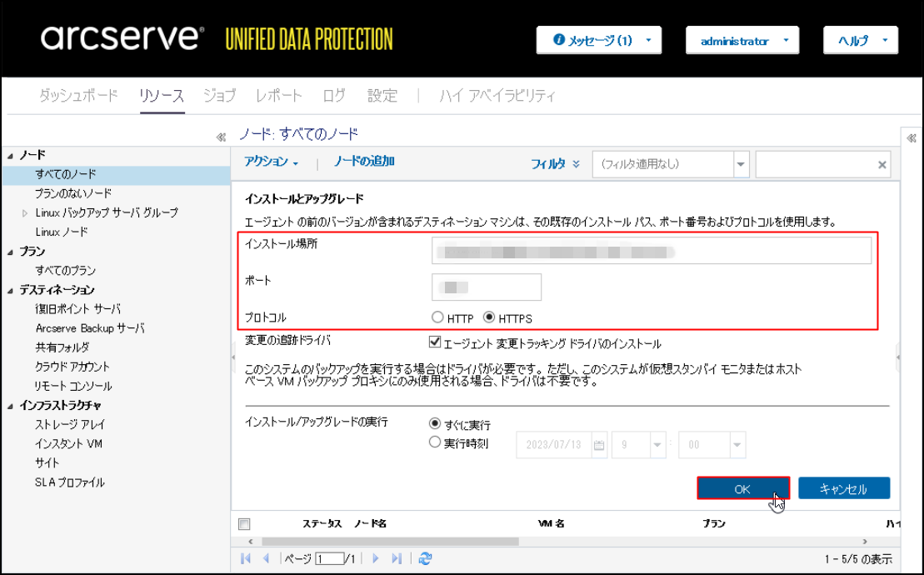Open the ハイ アベイラビリティ tab
The image size is (924, 575).
(497, 96)
